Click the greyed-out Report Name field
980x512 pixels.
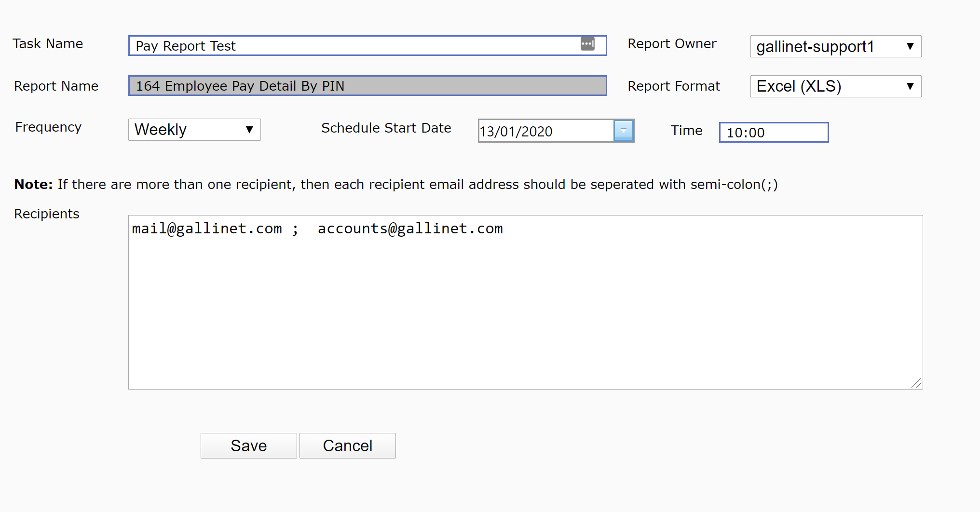367,86
